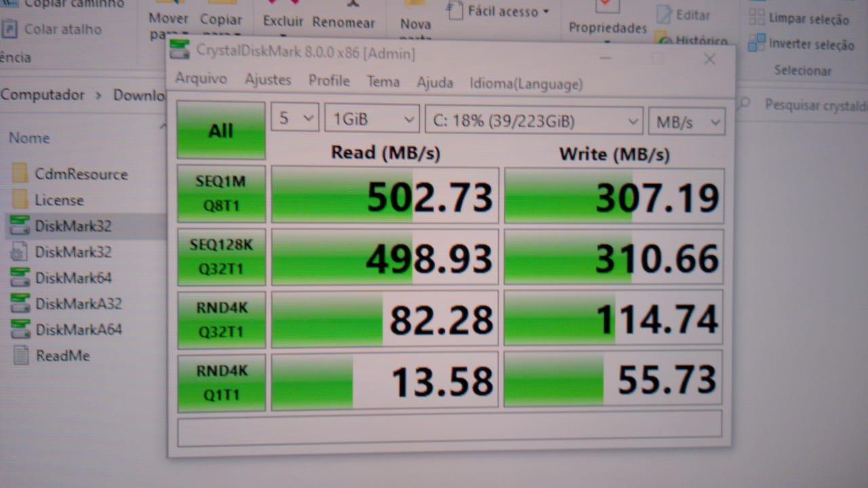868x488 pixels.
Task: Open the Profile menu
Action: (x=329, y=81)
